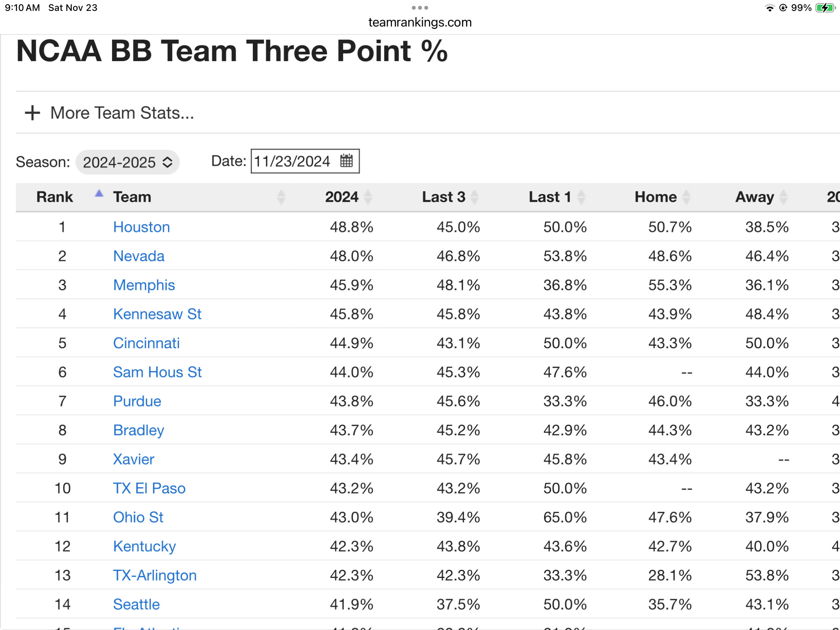Sort by Home column arrows
840x630 pixels.
(687, 197)
